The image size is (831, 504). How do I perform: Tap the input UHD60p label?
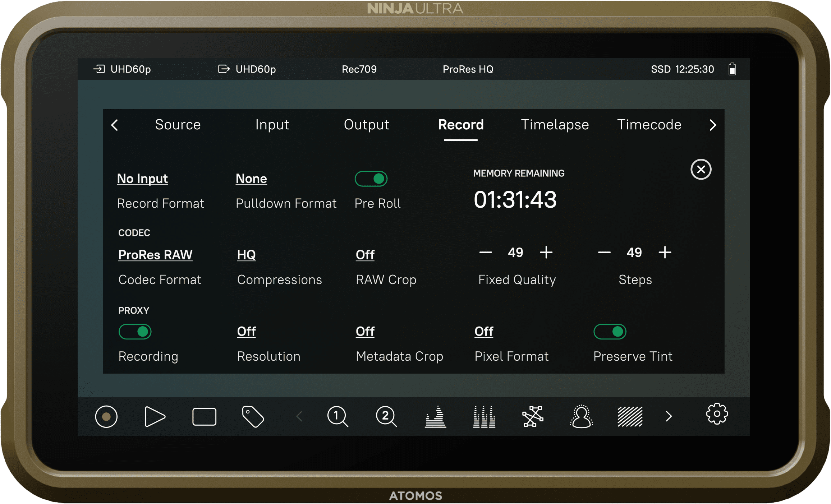point(130,69)
